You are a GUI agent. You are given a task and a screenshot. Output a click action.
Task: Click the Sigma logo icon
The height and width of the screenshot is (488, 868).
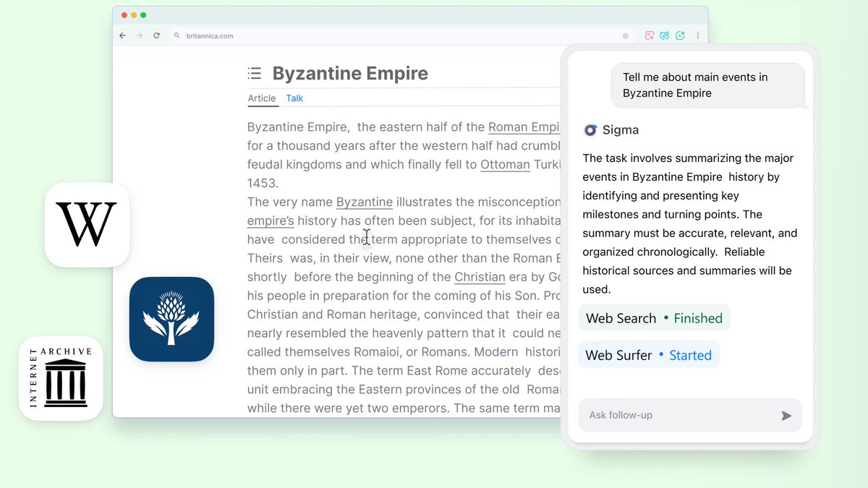pyautogui.click(x=590, y=130)
